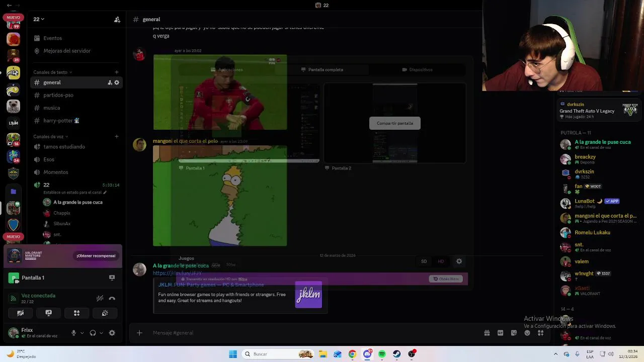Click Obtén Nitro button

click(446, 279)
